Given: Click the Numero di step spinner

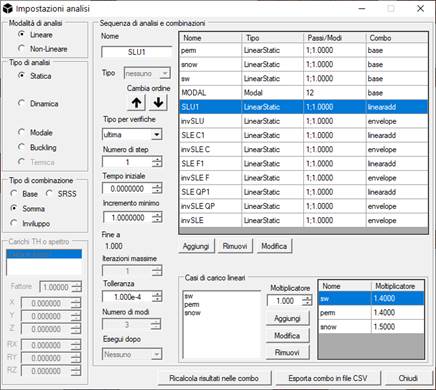Looking at the screenshot, I should [132, 162].
